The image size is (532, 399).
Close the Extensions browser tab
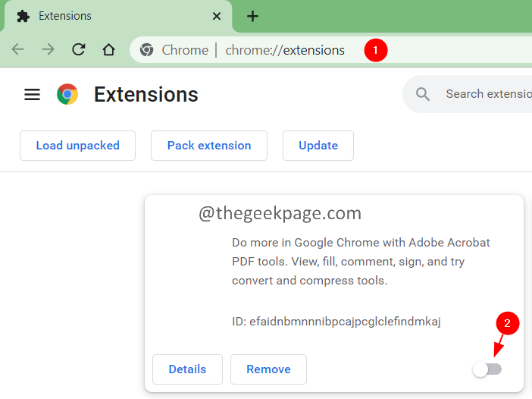coord(217,16)
